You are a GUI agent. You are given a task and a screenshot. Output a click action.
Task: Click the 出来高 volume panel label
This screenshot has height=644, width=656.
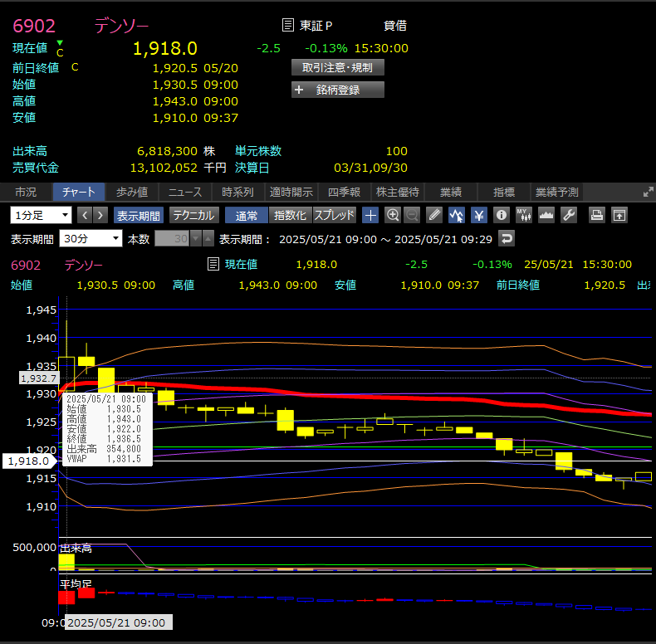click(76, 549)
